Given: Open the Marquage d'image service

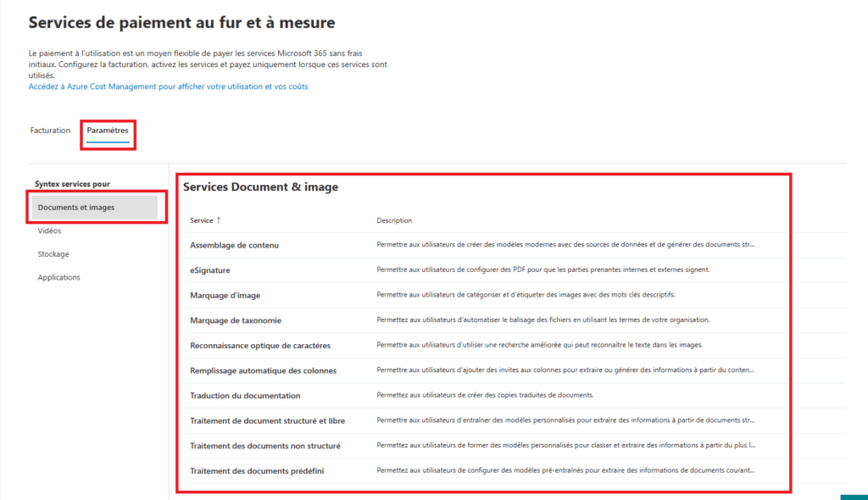Looking at the screenshot, I should (225, 295).
